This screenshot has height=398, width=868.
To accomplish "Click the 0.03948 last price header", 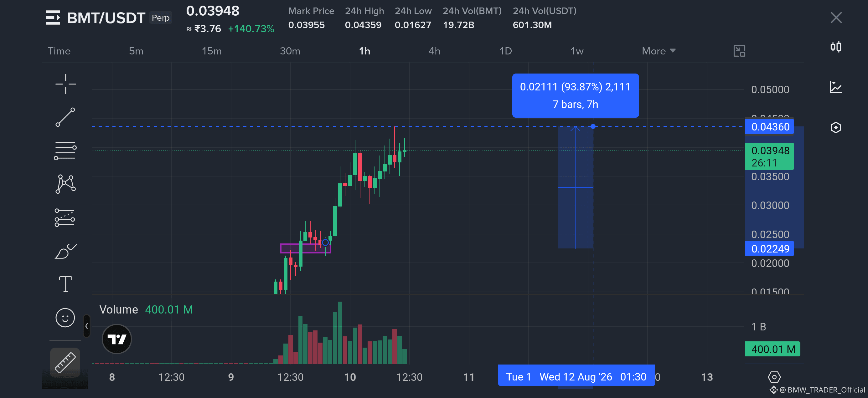I will point(213,11).
